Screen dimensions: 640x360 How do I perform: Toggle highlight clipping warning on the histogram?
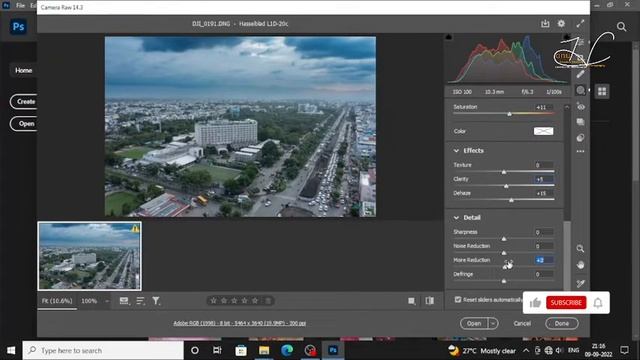pyautogui.click(x=567, y=37)
